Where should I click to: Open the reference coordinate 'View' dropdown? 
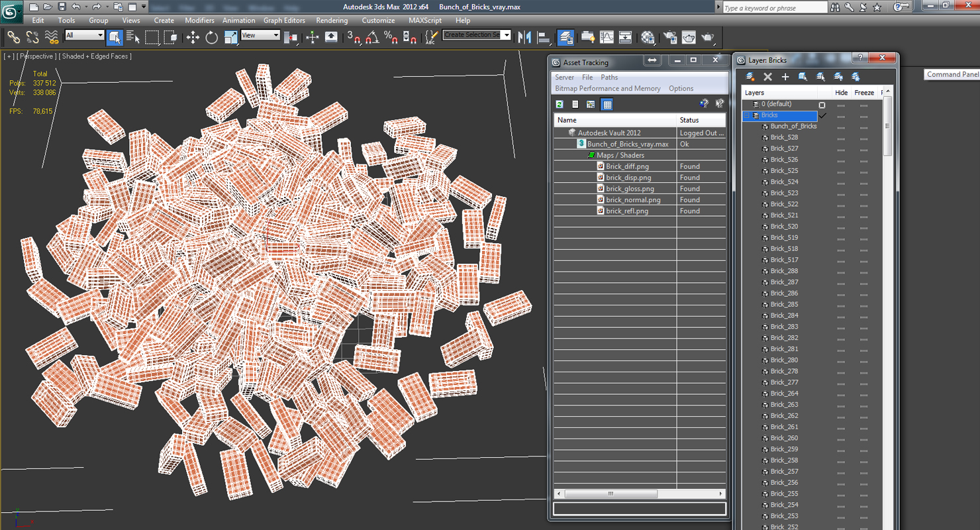click(x=260, y=35)
